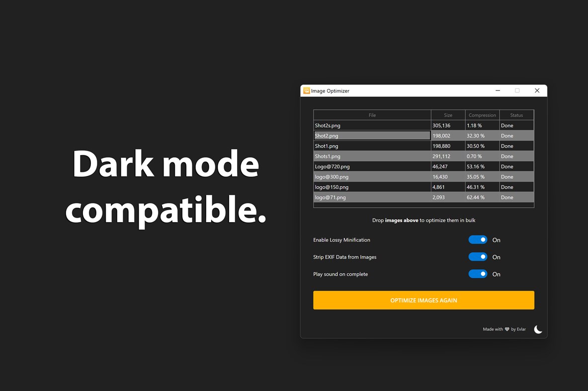588x391 pixels.
Task: Select the Logo@720.png row
Action: click(x=372, y=166)
